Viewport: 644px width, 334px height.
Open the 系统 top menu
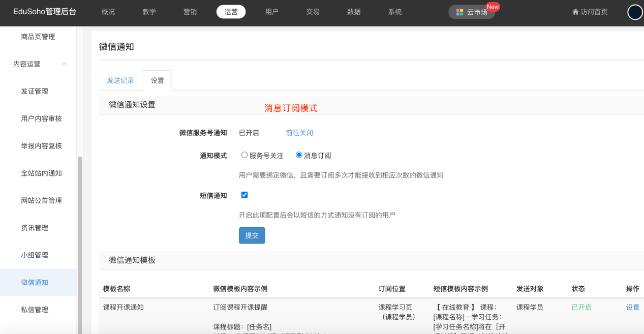(395, 12)
